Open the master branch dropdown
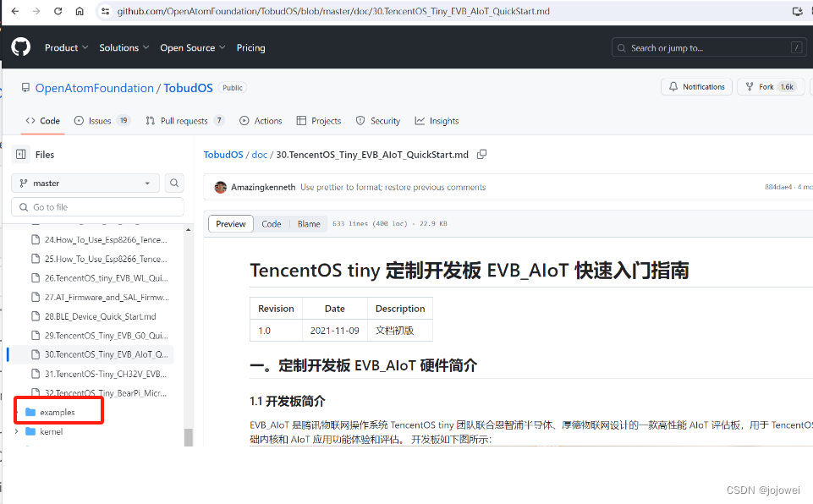Image resolution: width=813 pixels, height=504 pixels. click(85, 183)
